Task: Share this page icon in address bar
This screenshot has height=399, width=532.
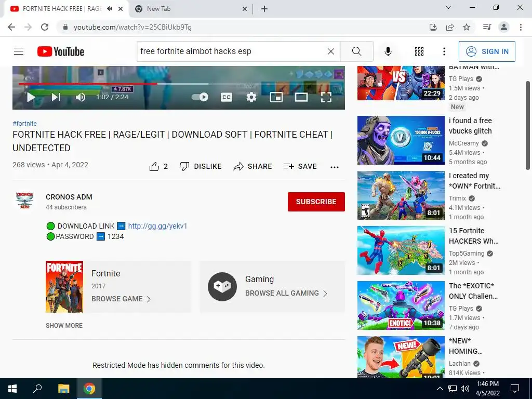Action: click(450, 27)
